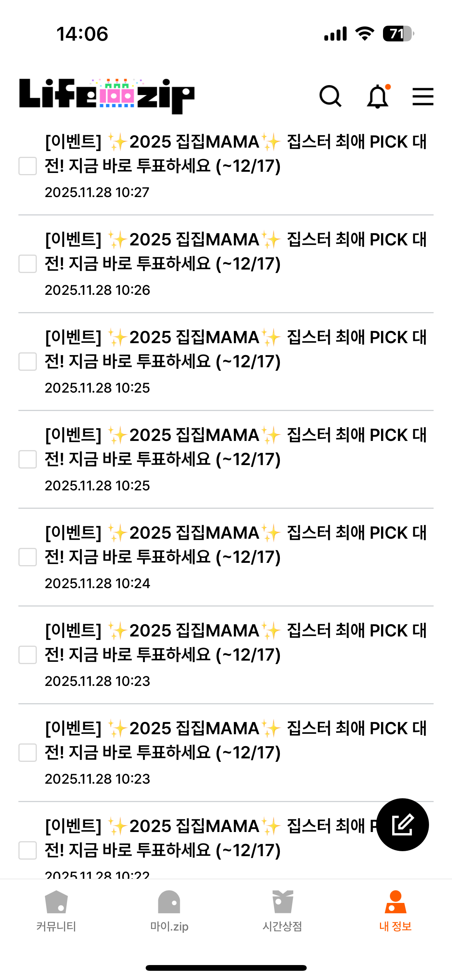The image size is (452, 980).
Task: Tap the home indicator bar
Action: click(x=226, y=968)
